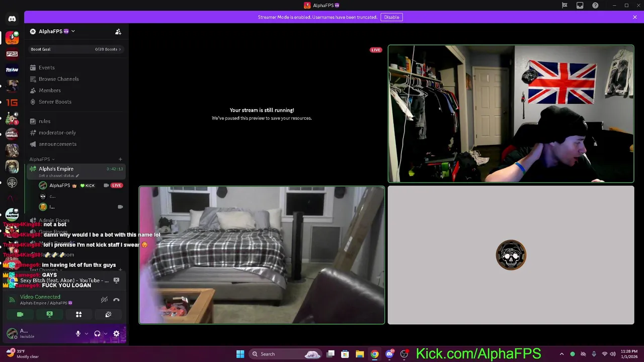Screen dimensions: 644x362
Task: Open the Alpha's Empire / AlphaFPS voice link
Action: point(46,303)
